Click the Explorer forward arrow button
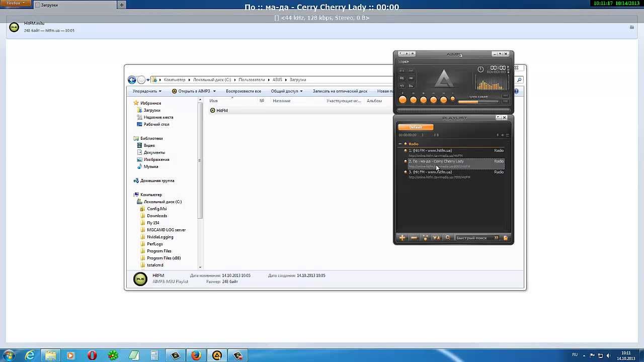 pos(141,79)
